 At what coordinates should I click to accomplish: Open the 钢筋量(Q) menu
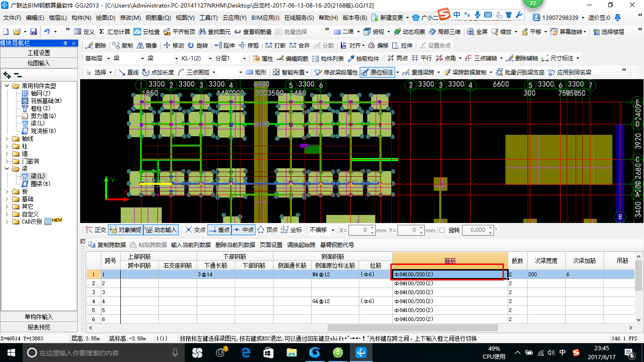coord(158,18)
